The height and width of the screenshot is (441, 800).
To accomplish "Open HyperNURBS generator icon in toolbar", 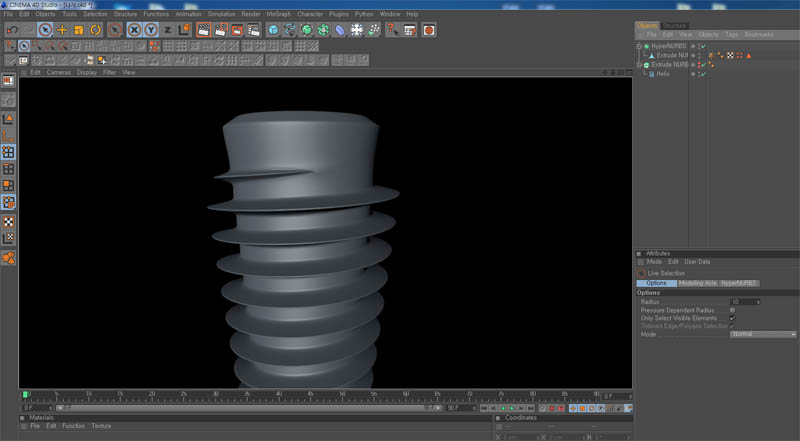I will [307, 30].
